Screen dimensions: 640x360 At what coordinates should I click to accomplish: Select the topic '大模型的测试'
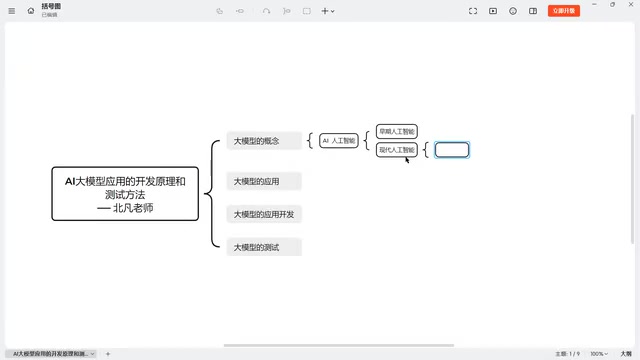pyautogui.click(x=264, y=247)
